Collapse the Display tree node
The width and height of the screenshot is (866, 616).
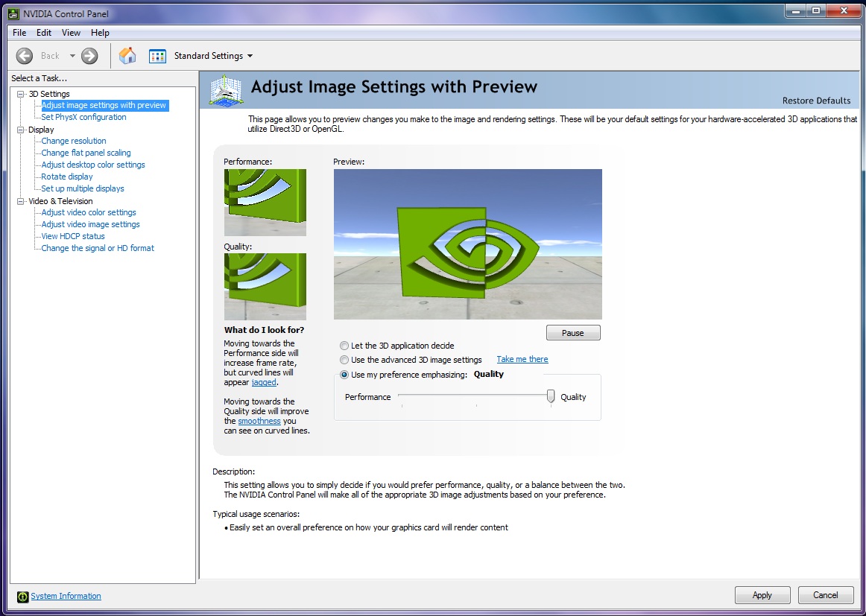tap(21, 130)
